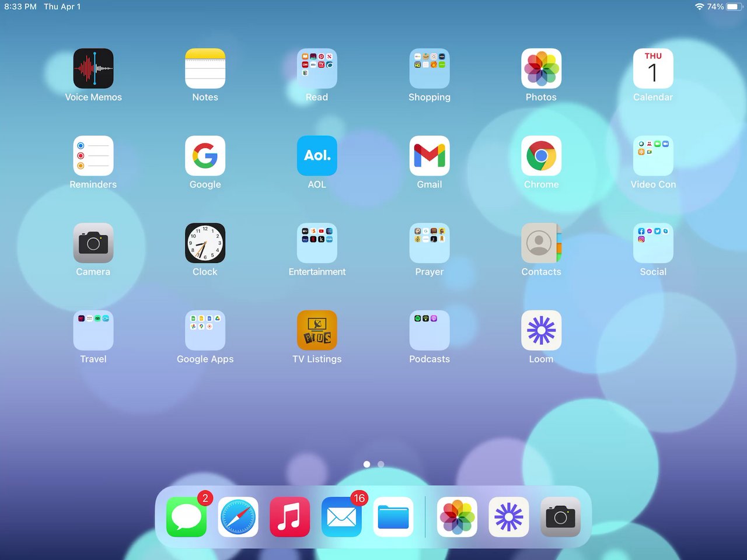Launch the Chrome browser
This screenshot has height=560, width=747.
[x=541, y=156]
